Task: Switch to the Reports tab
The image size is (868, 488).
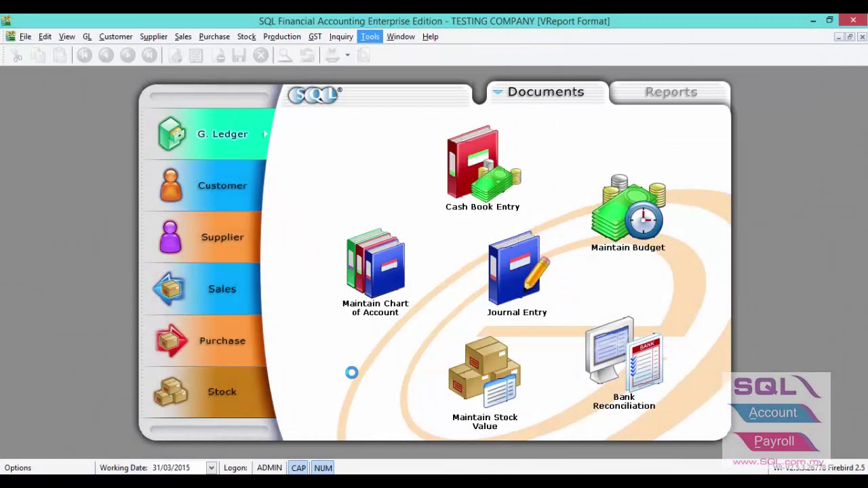Action: pos(670,92)
